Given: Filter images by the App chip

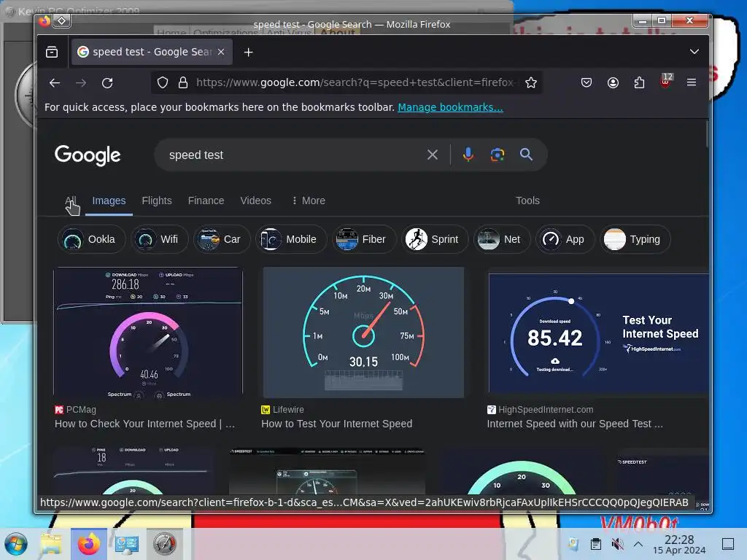Looking at the screenshot, I should click(x=565, y=239).
